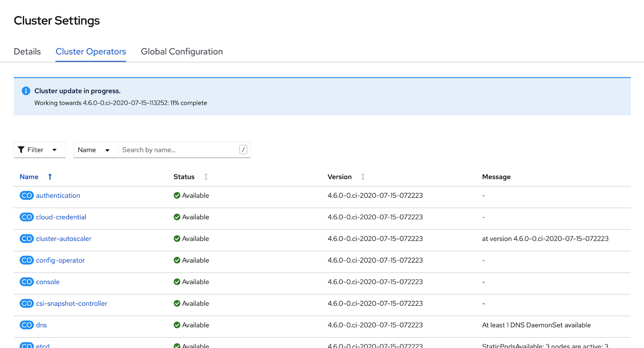The height and width of the screenshot is (348, 644).
Task: Open the Global Configuration tab
Action: pyautogui.click(x=182, y=52)
